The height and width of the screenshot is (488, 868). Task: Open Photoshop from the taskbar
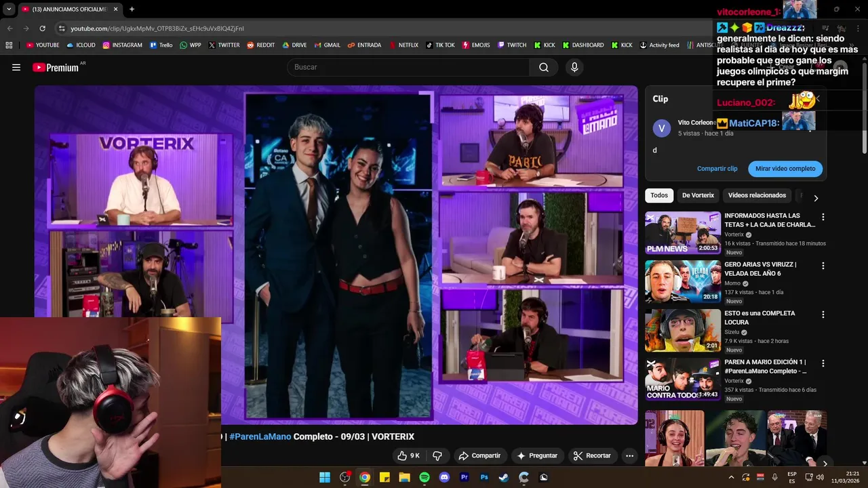click(x=484, y=477)
